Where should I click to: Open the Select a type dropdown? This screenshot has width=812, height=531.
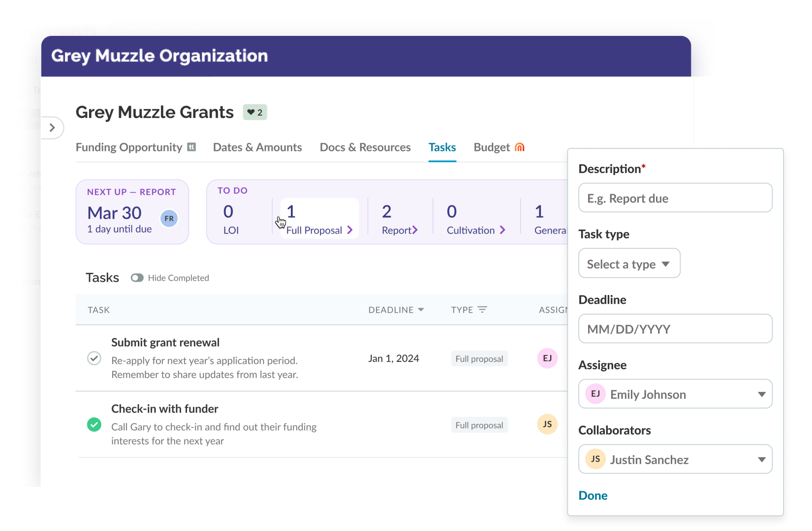(629, 264)
